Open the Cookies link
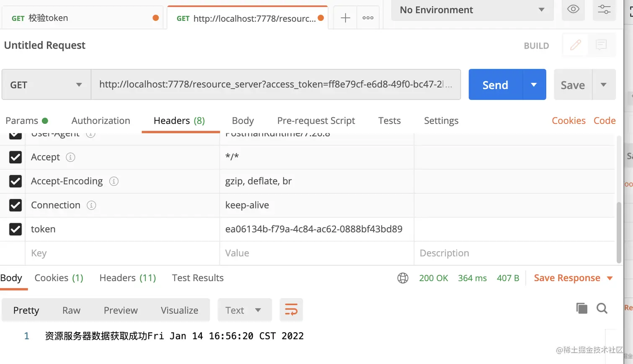This screenshot has height=364, width=633. [x=569, y=120]
